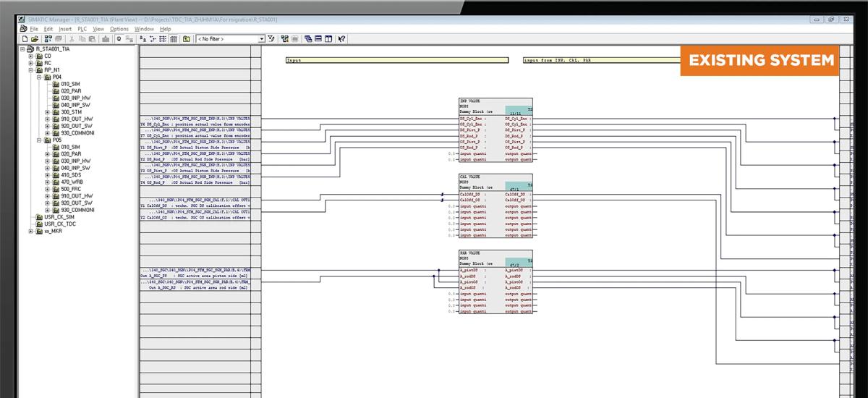Click the Accessible Nodes toolbar icon
868x398 pixels.
click(x=48, y=38)
